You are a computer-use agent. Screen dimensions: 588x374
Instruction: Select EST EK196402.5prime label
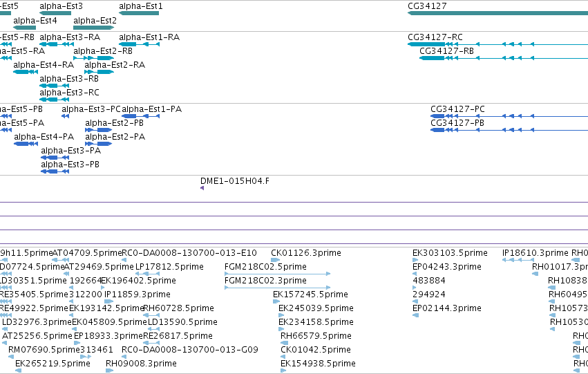(138, 281)
